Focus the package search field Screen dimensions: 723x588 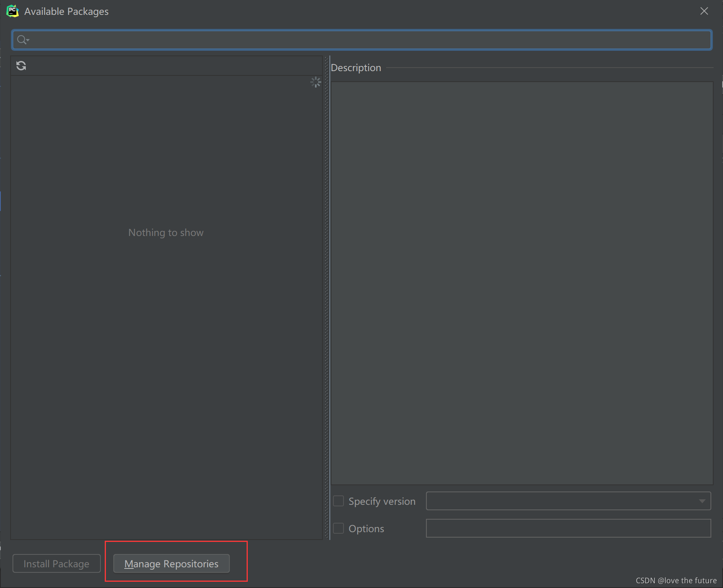361,40
